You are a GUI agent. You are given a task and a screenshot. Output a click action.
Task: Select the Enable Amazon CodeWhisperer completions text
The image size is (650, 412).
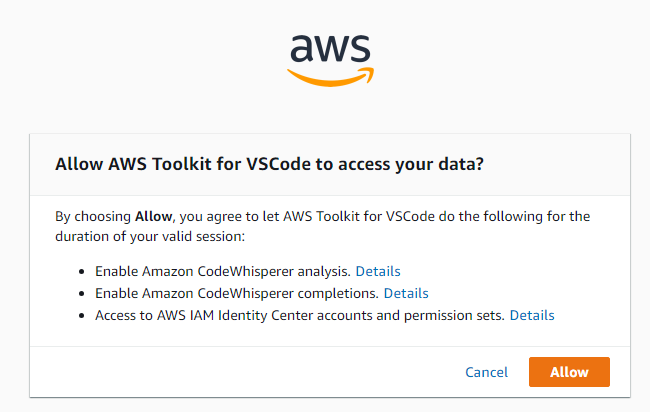coord(237,293)
